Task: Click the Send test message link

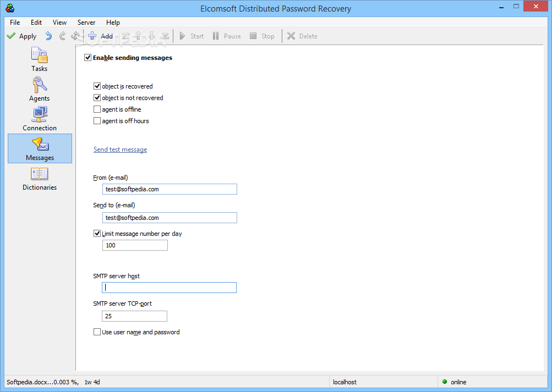Action: click(x=121, y=150)
